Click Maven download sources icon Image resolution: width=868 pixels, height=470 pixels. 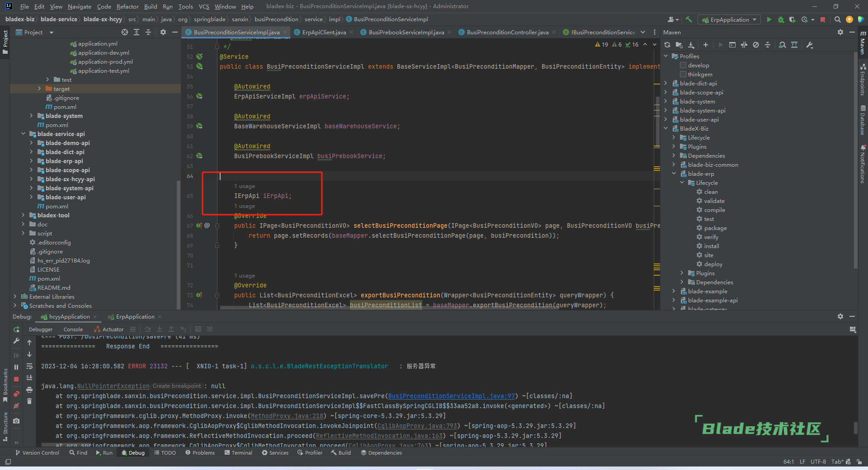691,45
